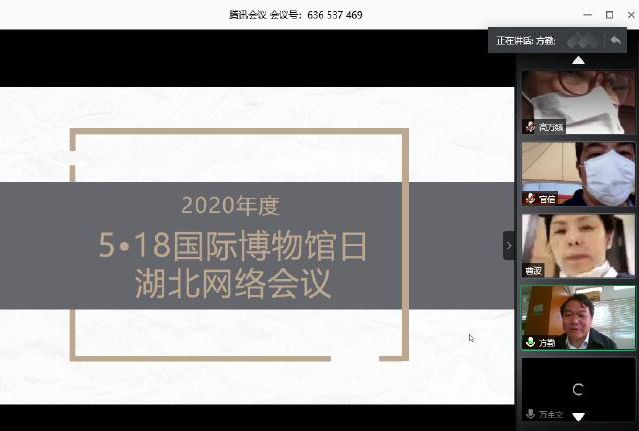Click the return arrow icon beside speaker indicator
This screenshot has height=431, width=639.
[x=615, y=41]
